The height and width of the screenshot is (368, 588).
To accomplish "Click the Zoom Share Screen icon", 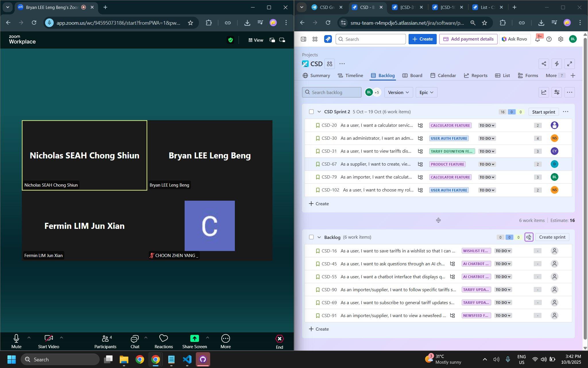I will pyautogui.click(x=194, y=338).
